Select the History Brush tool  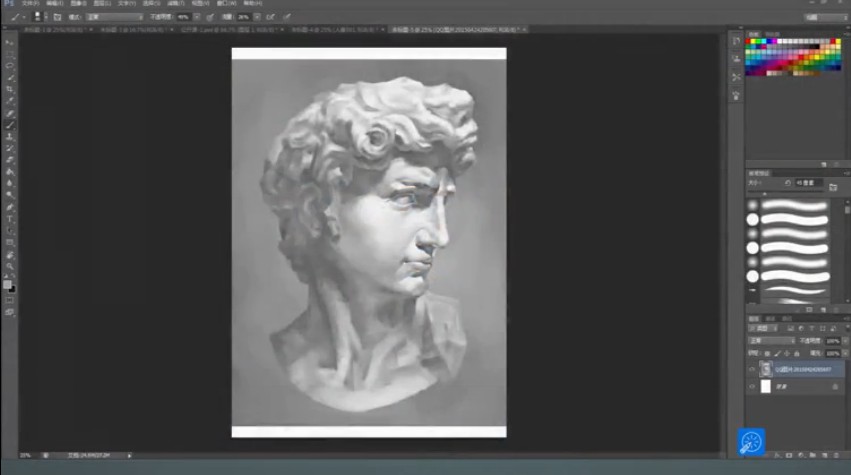coord(10,148)
